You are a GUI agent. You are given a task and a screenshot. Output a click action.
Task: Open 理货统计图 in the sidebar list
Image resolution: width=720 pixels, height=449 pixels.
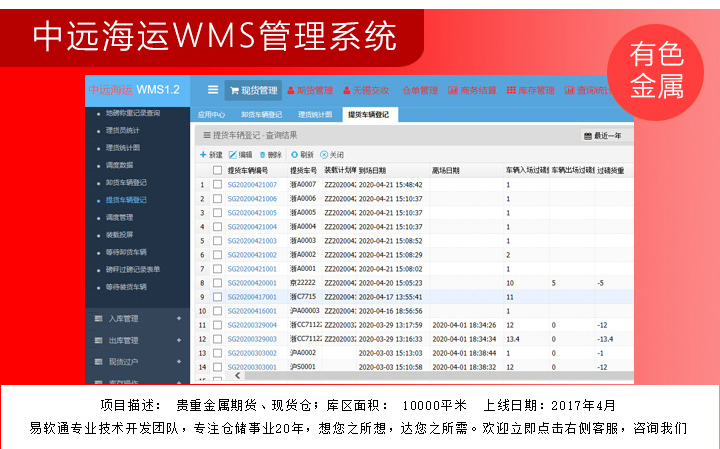coord(123,148)
